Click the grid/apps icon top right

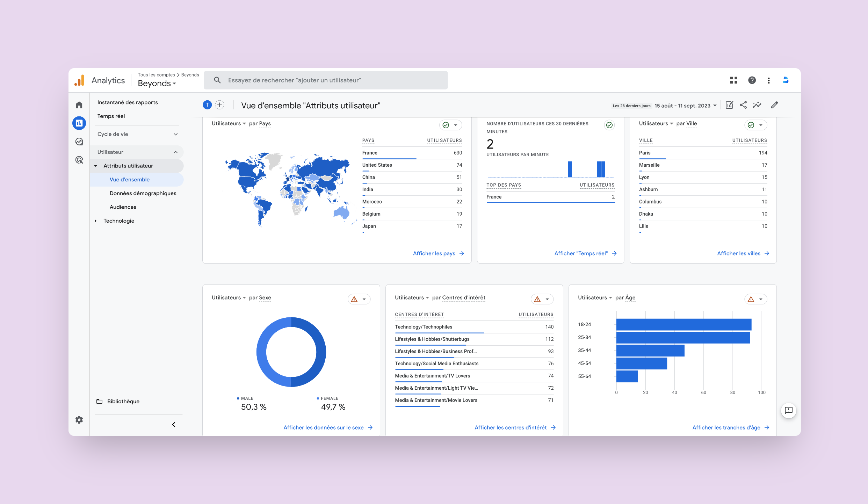coord(733,80)
